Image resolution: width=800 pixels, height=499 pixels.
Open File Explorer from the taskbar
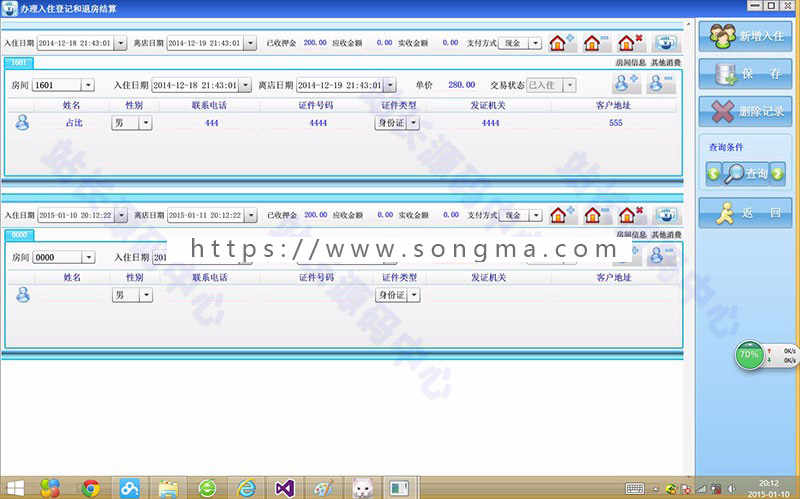pyautogui.click(x=168, y=488)
